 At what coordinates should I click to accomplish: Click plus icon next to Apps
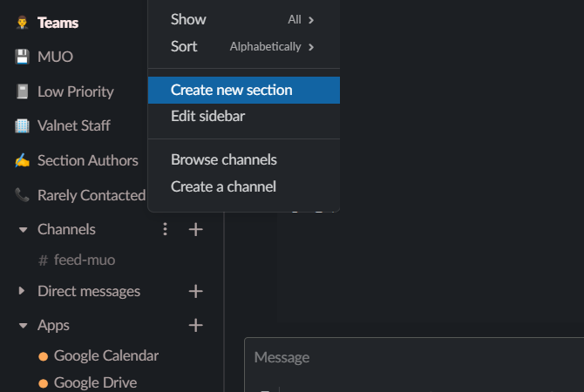(x=196, y=325)
